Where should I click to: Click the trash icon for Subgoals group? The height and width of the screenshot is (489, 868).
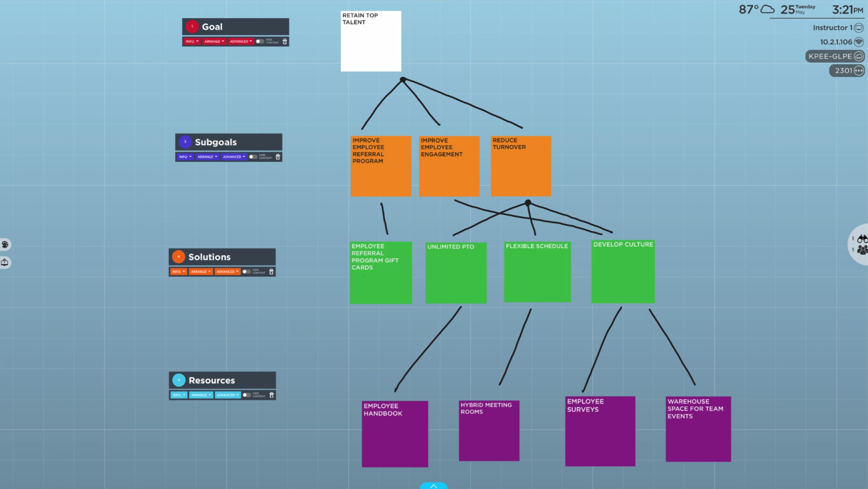click(278, 157)
